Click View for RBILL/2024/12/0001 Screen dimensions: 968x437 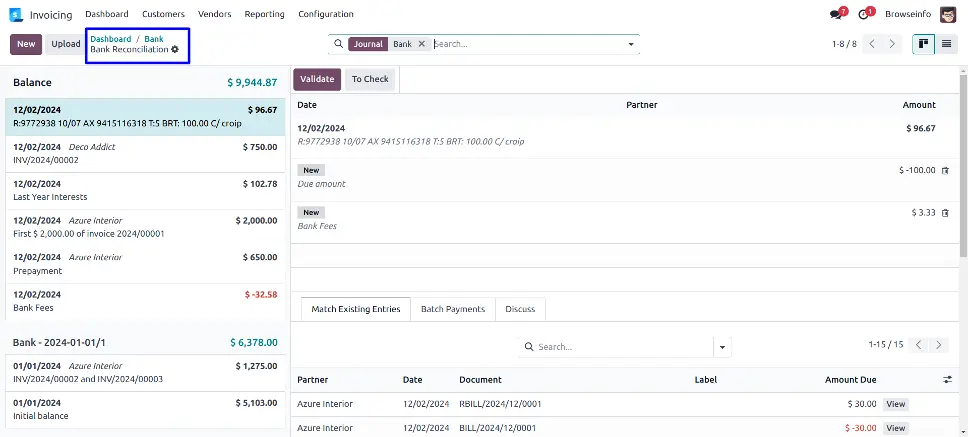(895, 404)
